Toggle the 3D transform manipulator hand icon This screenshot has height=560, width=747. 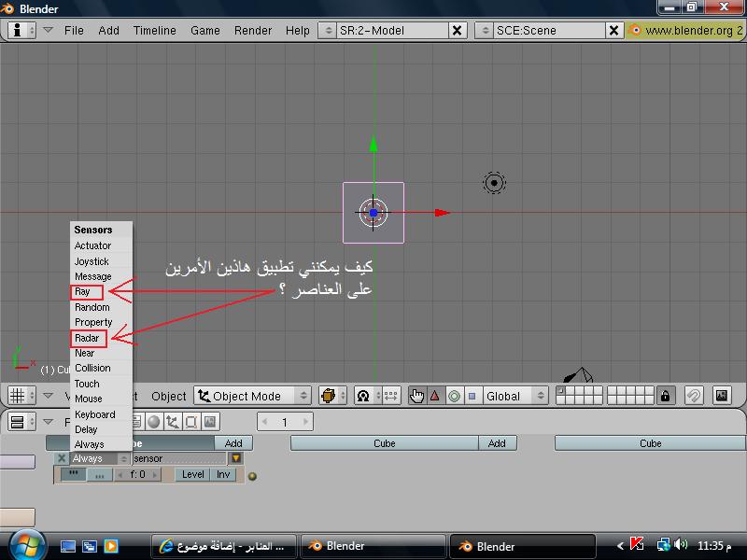pos(416,396)
